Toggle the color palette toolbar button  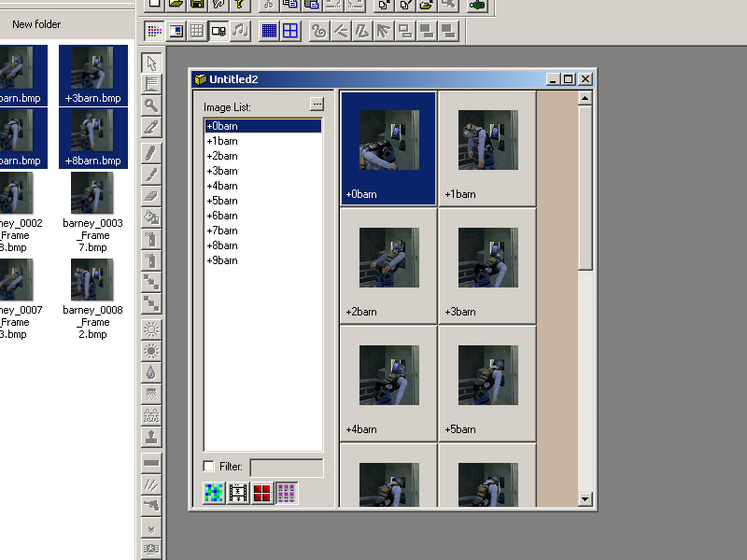click(x=154, y=31)
